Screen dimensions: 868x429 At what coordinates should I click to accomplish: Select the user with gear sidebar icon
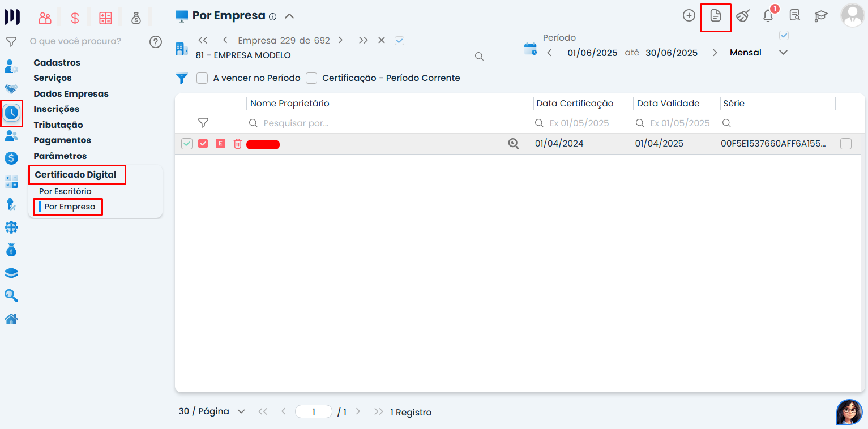[x=11, y=66]
